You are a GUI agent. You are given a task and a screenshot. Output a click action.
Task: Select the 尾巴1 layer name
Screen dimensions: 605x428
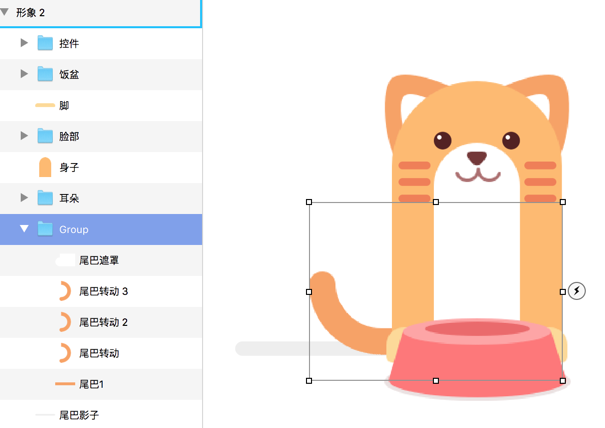pos(91,384)
